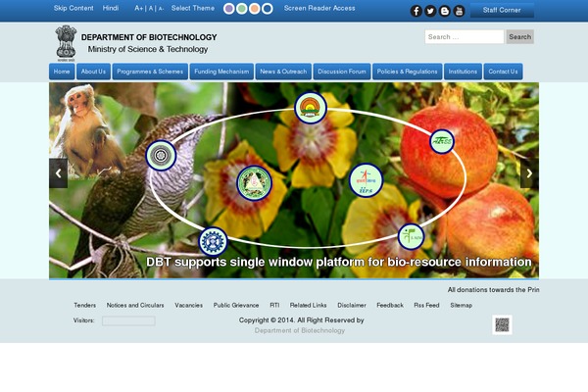This screenshot has height=392, width=588.
Task: Open the About Us menu
Action: (x=93, y=72)
